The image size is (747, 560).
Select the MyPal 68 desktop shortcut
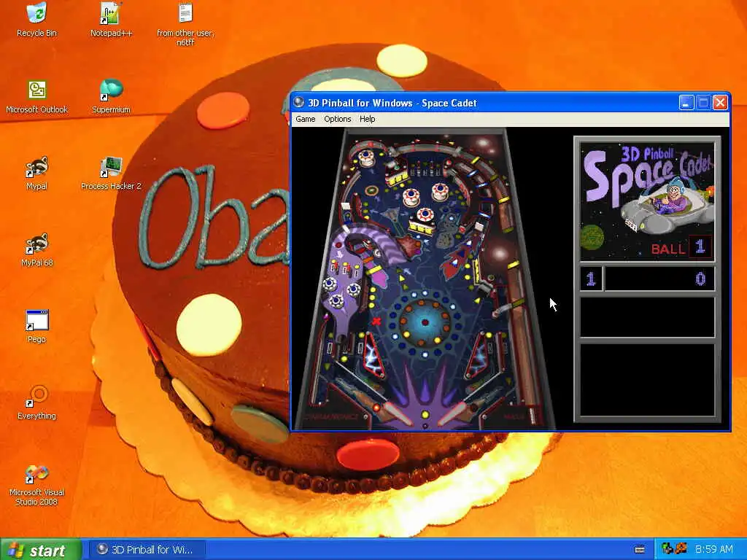36,250
